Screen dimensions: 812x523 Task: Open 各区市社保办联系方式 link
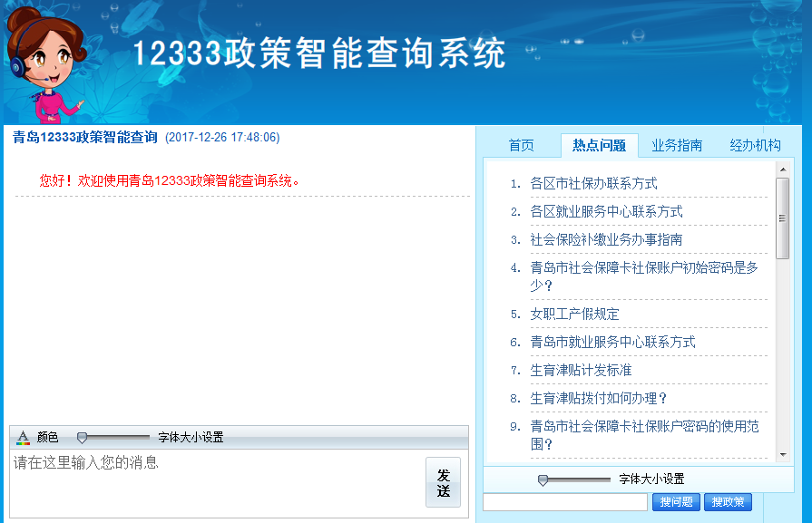(593, 184)
